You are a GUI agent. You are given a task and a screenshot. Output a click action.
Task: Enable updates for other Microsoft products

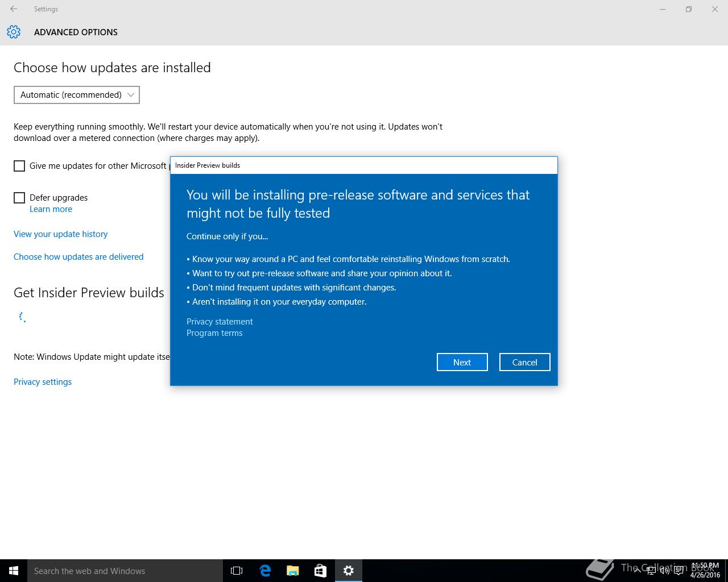pos(19,166)
